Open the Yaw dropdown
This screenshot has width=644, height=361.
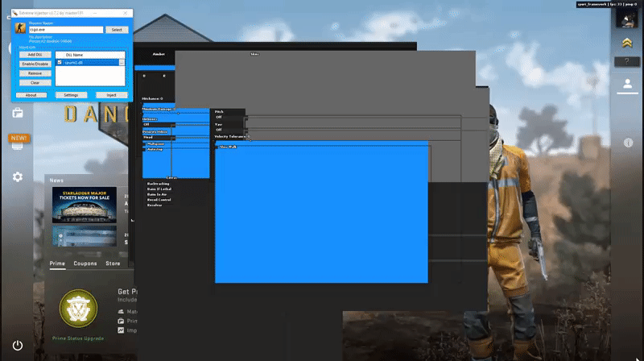229,130
